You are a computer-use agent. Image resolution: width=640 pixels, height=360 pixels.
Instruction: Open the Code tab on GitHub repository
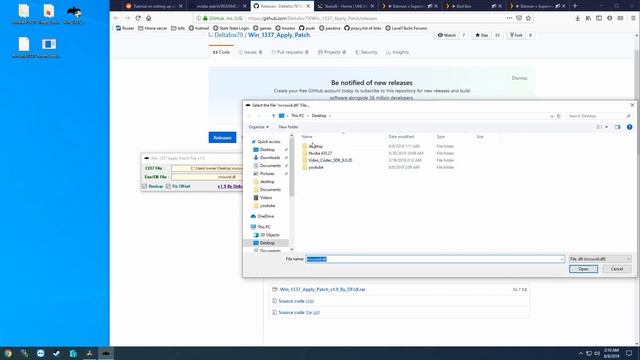tap(221, 52)
